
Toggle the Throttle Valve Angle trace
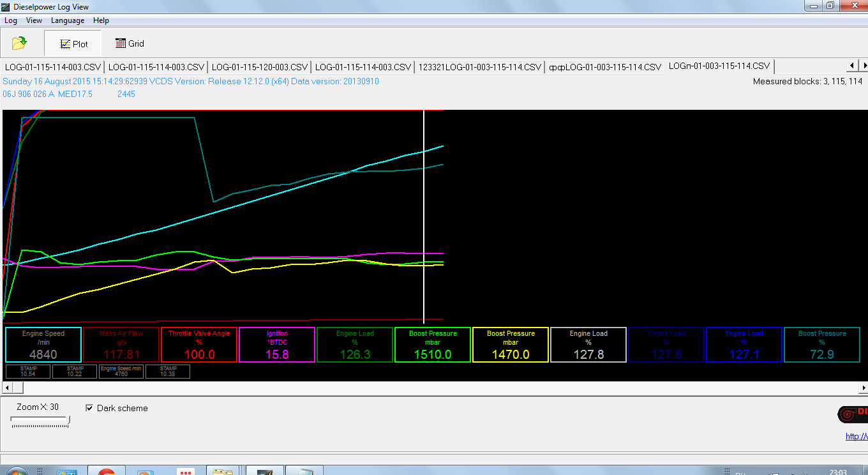click(199, 345)
